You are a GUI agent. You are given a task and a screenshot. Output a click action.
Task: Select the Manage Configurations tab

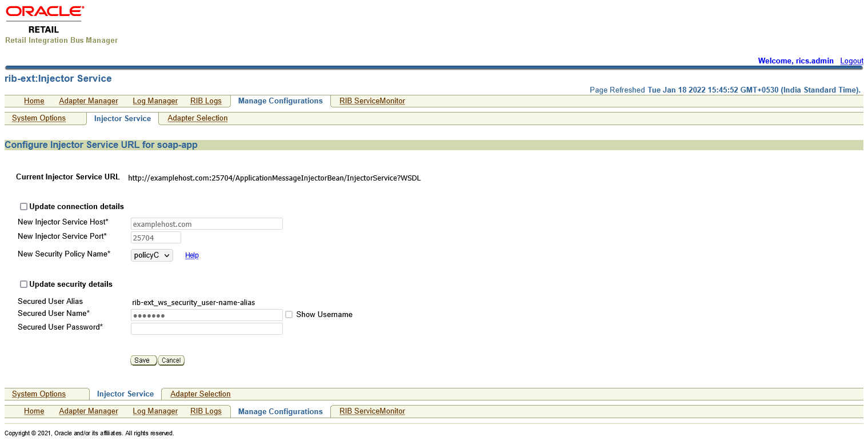click(x=280, y=101)
